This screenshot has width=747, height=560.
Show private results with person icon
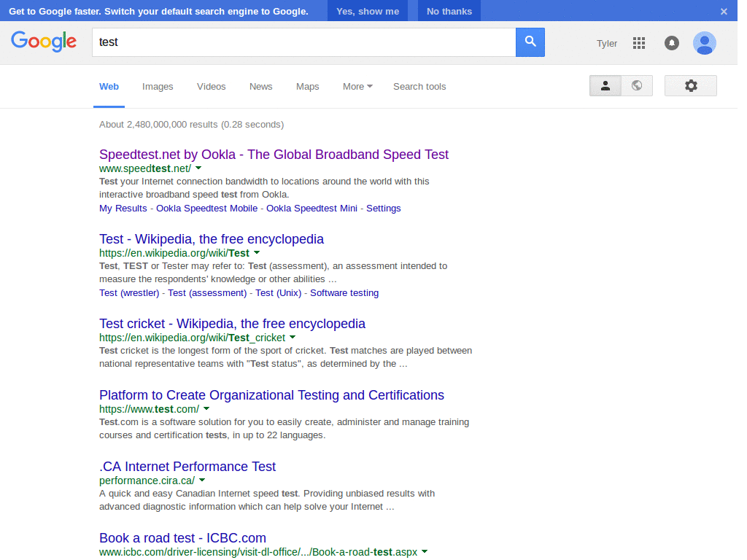point(605,86)
